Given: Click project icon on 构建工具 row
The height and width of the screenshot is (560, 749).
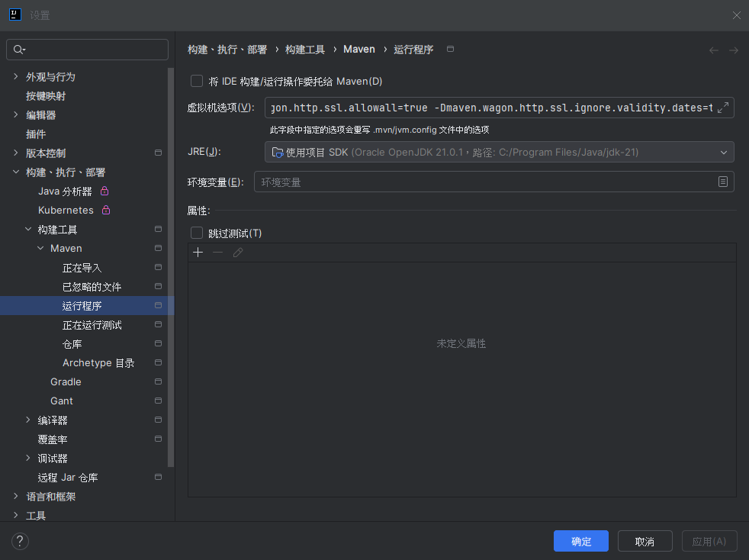Looking at the screenshot, I should coord(158,230).
